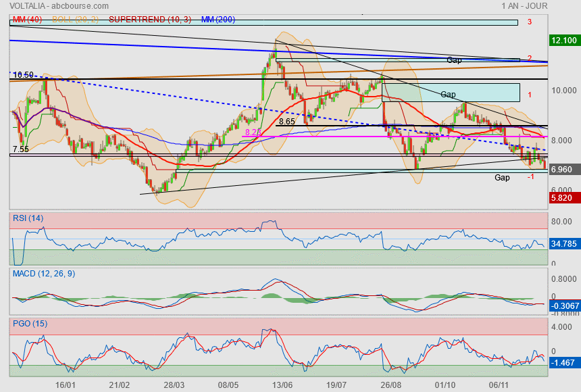Screen dimensions: 581x392
Task: Select the MM (200) legend label
Action: pos(218,20)
